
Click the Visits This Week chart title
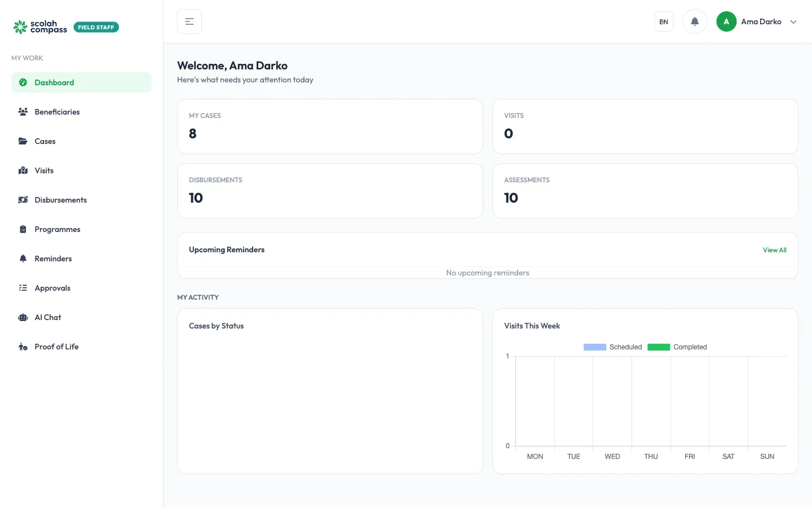coord(532,326)
